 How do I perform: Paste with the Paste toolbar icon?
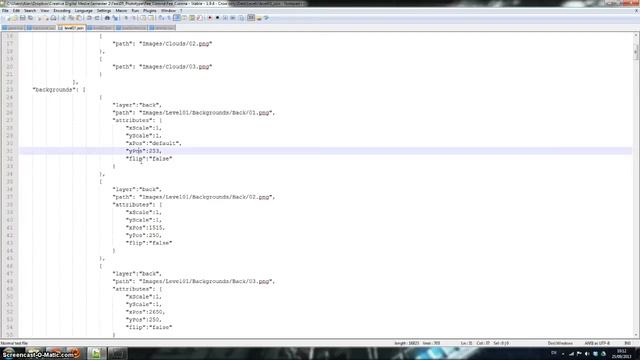[x=78, y=18]
